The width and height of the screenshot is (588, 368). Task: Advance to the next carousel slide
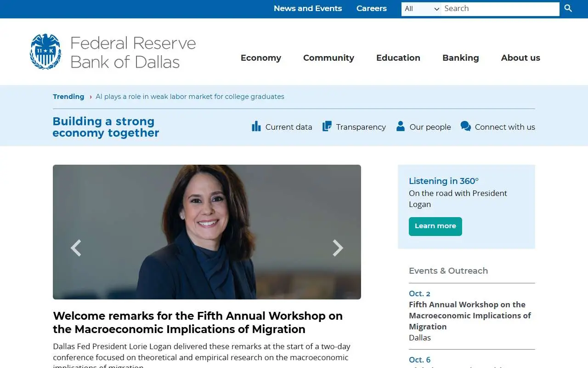(x=338, y=248)
